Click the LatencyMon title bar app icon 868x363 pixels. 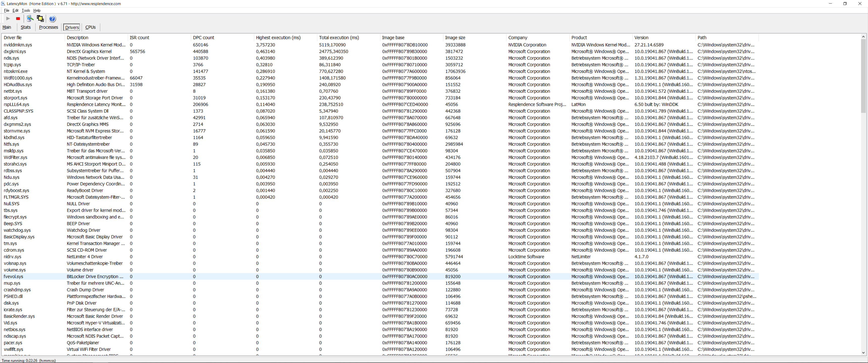pyautogui.click(x=3, y=3)
